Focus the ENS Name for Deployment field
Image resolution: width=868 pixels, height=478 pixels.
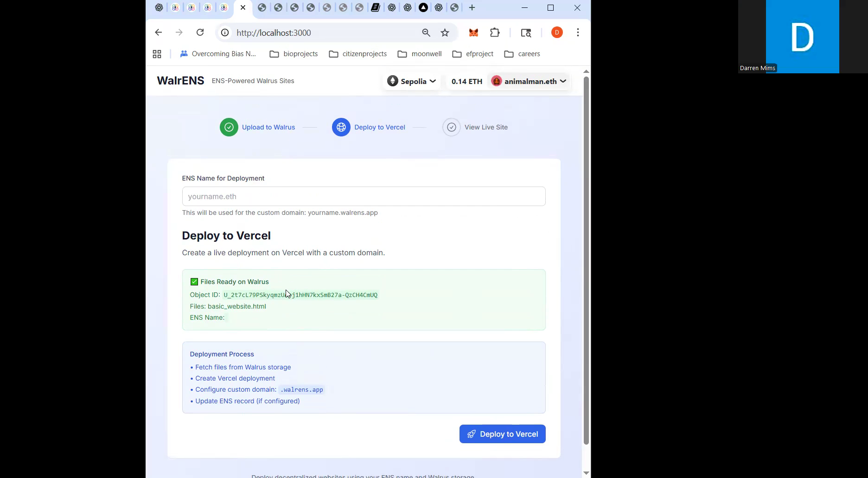364,196
